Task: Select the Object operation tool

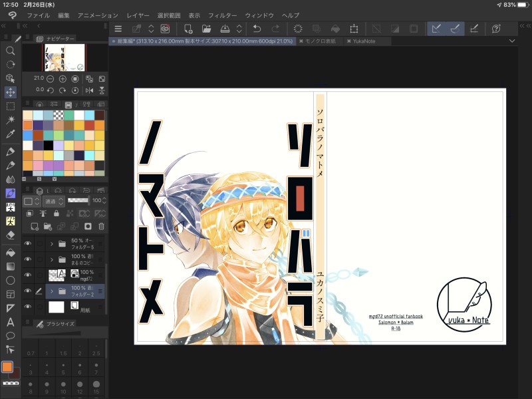Action: tap(10, 78)
